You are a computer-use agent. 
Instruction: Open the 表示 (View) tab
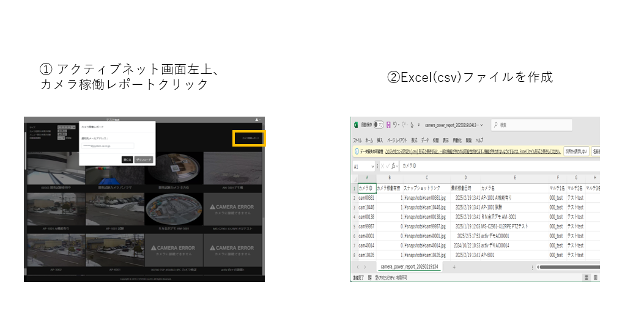coord(446,140)
